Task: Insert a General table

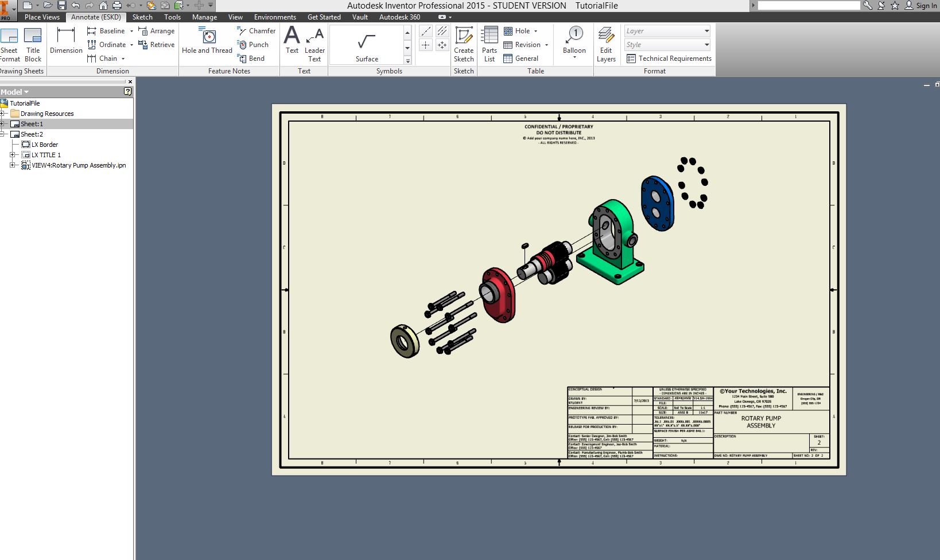Action: (x=521, y=59)
